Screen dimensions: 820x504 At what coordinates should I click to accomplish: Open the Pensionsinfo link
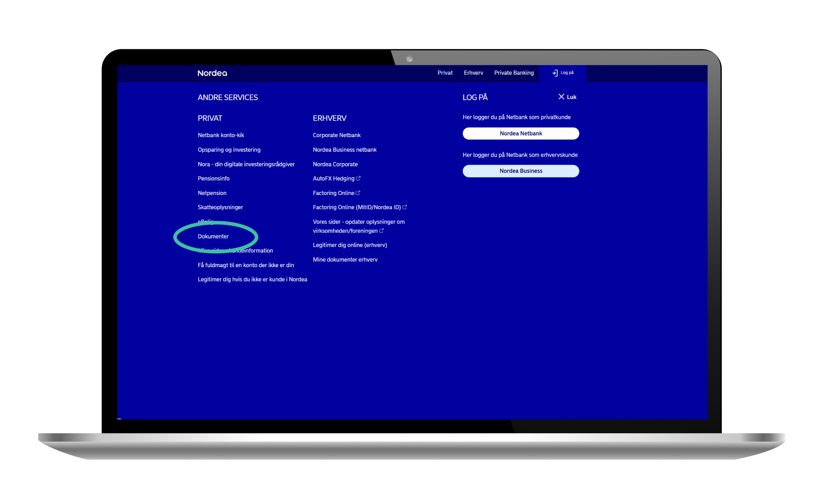pos(214,179)
